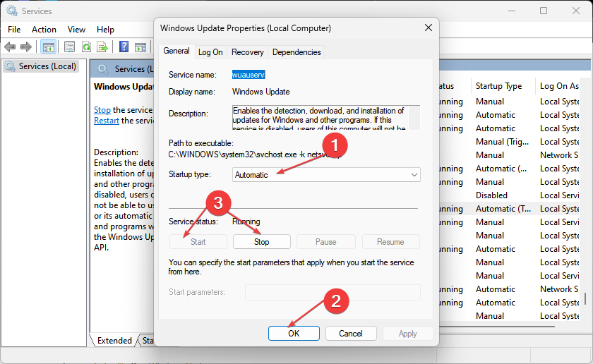Image resolution: width=593 pixels, height=364 pixels.
Task: Click the path to executable text
Action: pyautogui.click(x=256, y=154)
